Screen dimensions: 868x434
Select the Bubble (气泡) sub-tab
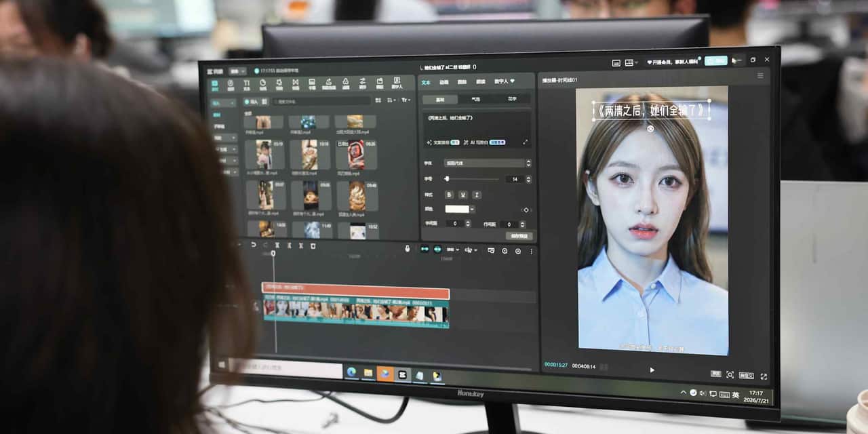coord(476,100)
